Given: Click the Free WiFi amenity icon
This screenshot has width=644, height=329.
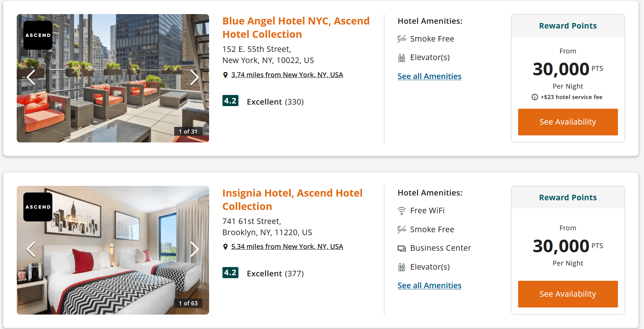Looking at the screenshot, I should [x=401, y=211].
